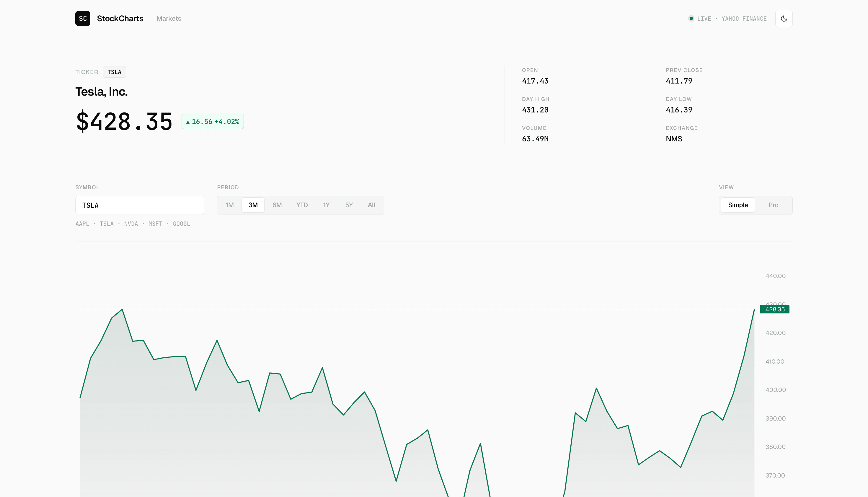868x497 pixels.
Task: Click the day high value 431.20
Action: pyautogui.click(x=535, y=110)
